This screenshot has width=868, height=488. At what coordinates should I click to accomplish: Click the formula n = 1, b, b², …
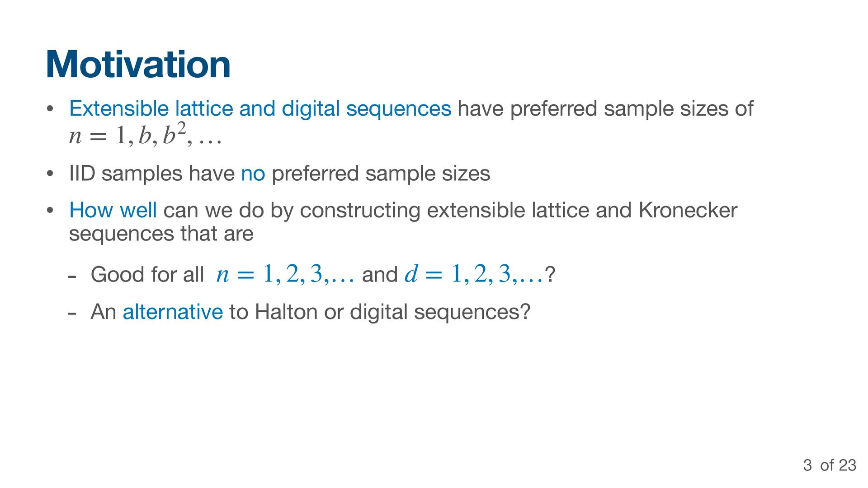pos(145,134)
